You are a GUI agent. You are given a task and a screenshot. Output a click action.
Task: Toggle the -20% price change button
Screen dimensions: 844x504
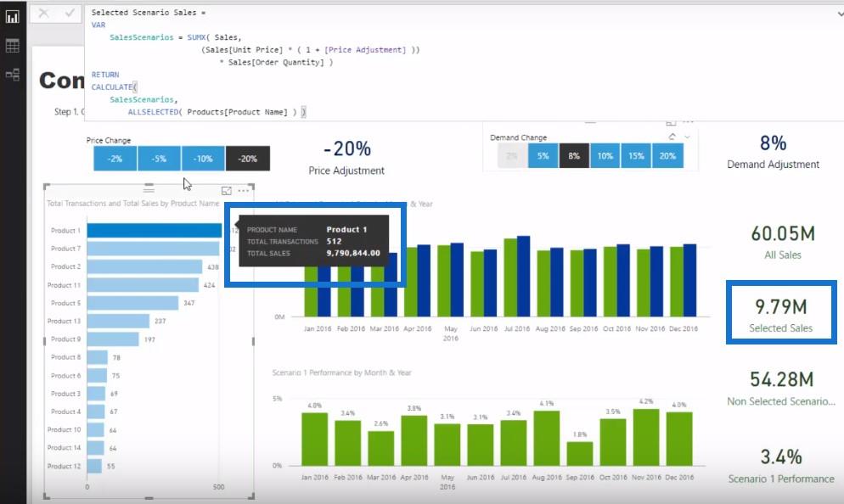click(248, 159)
